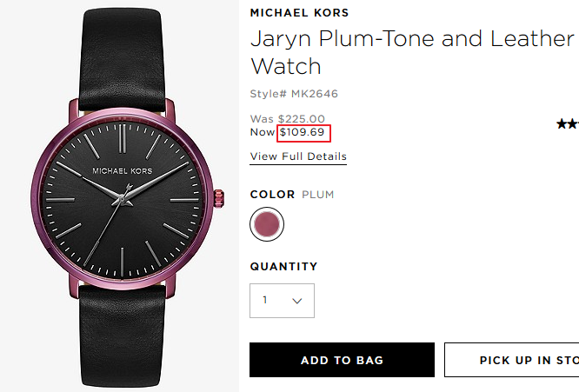
Task: Click the Was $225.00 original price
Action: pos(287,119)
